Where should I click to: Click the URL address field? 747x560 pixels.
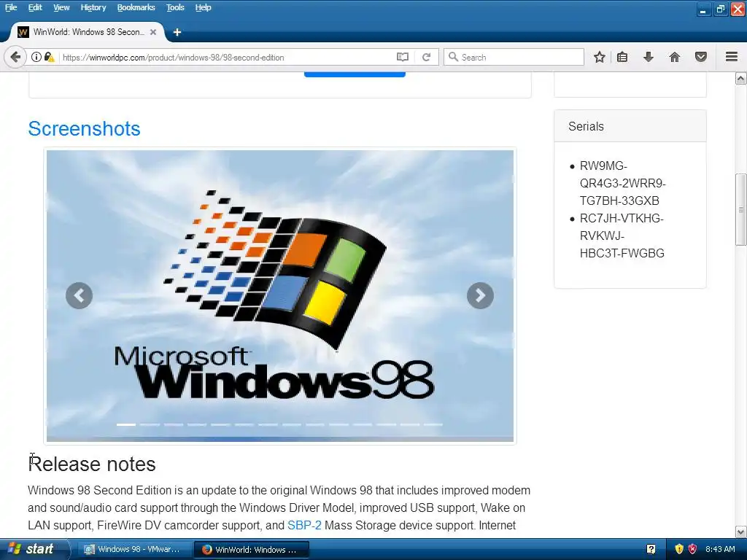click(x=228, y=57)
